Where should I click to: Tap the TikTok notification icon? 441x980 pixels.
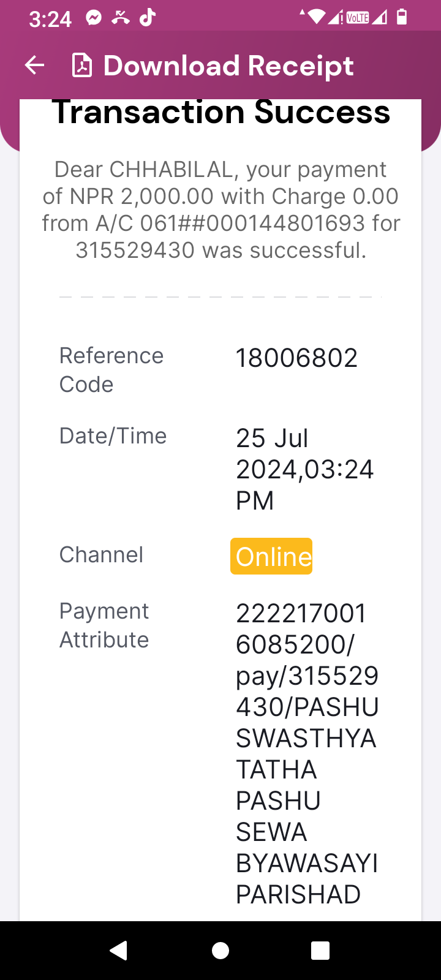click(x=148, y=18)
